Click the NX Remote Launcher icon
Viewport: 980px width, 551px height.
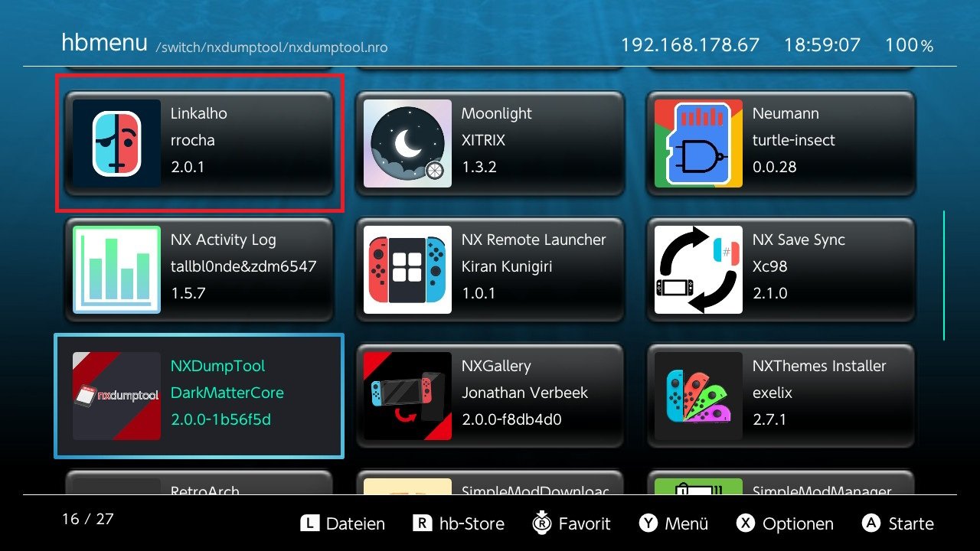click(x=407, y=269)
